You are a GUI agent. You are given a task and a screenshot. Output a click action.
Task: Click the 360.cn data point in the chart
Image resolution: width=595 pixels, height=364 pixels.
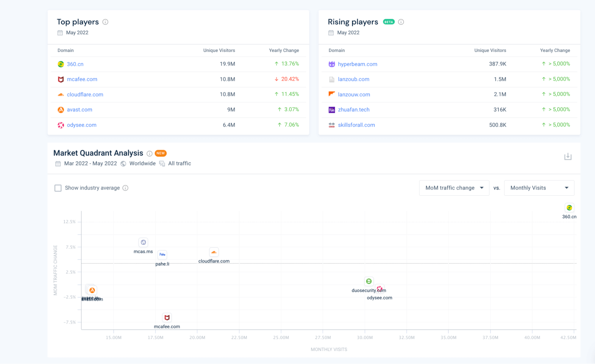pyautogui.click(x=569, y=208)
